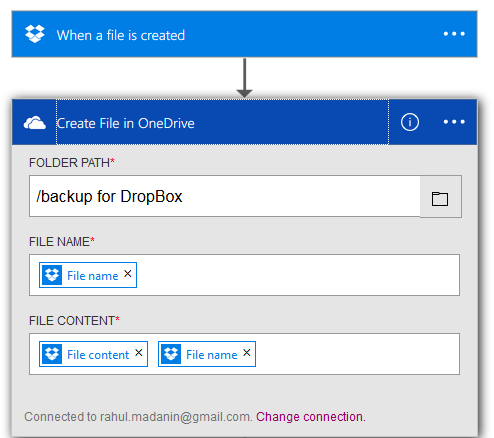Click the FOLDER PATH label
This screenshot has width=494, height=438.
(72, 163)
